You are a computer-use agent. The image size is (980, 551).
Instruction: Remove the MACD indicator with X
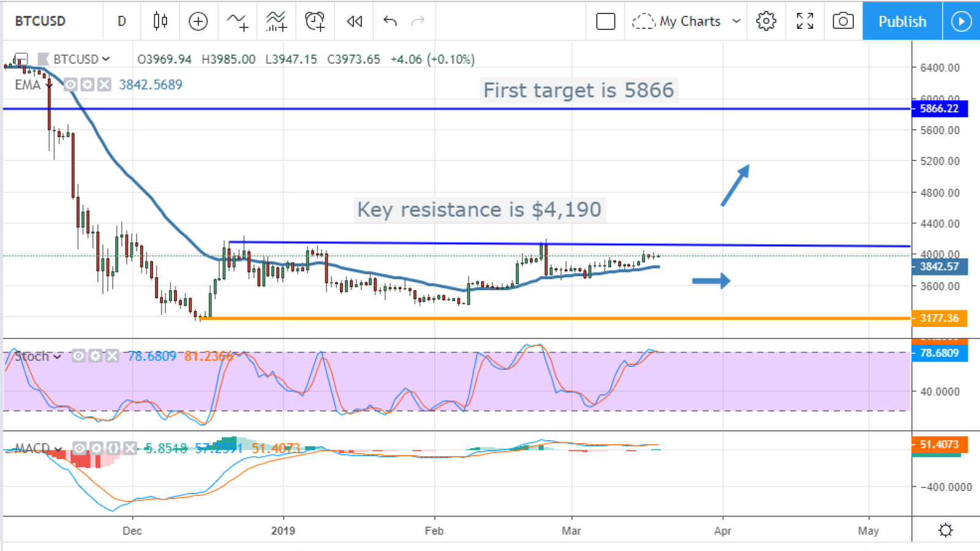click(x=130, y=449)
